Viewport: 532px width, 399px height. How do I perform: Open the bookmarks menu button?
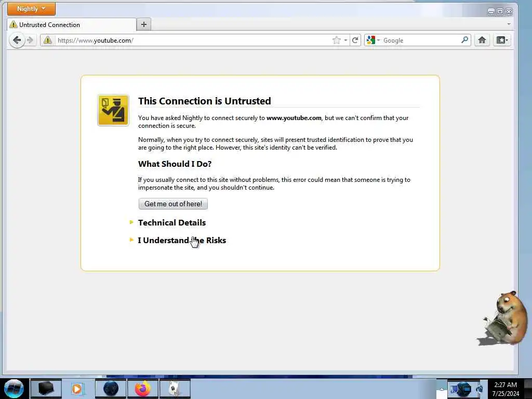[502, 41]
